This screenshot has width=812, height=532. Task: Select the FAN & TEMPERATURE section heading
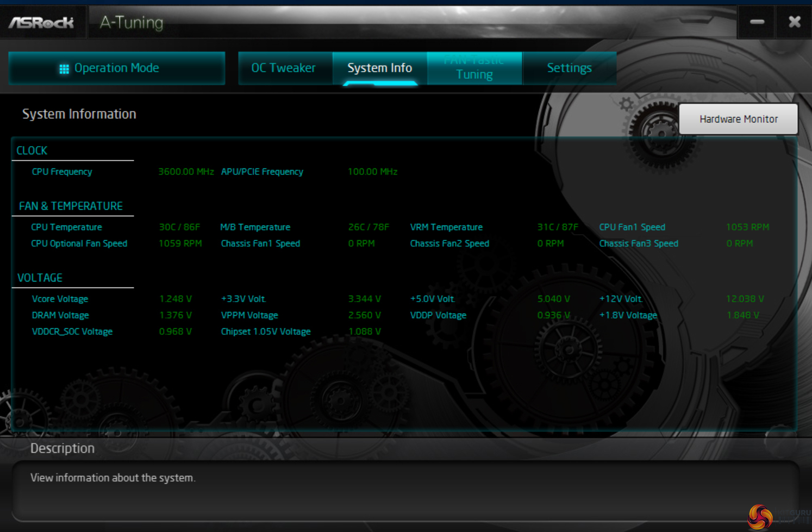[x=71, y=206]
